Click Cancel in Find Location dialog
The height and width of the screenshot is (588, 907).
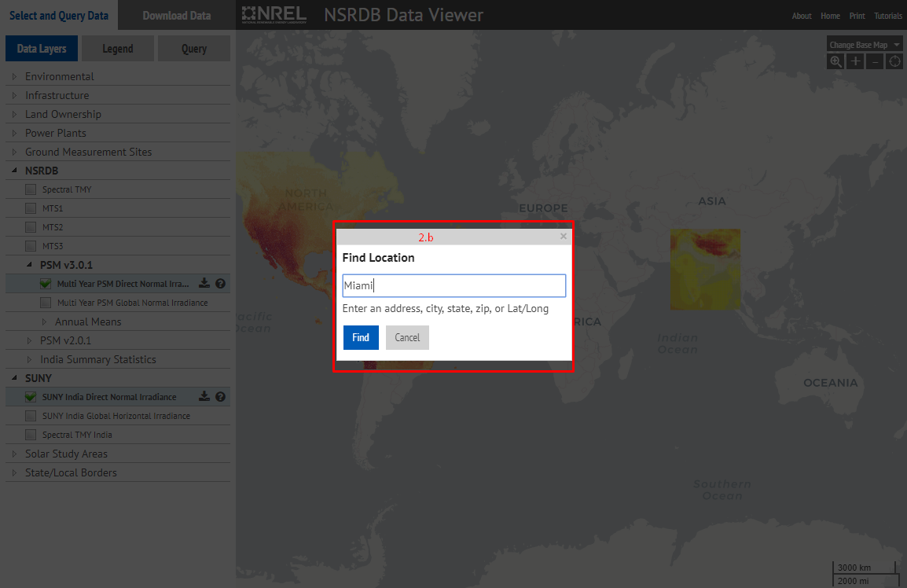click(407, 337)
